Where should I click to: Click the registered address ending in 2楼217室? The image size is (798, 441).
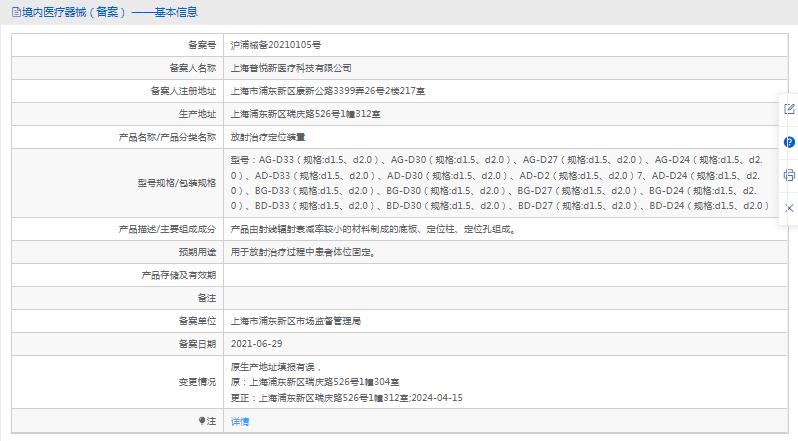click(x=328, y=91)
